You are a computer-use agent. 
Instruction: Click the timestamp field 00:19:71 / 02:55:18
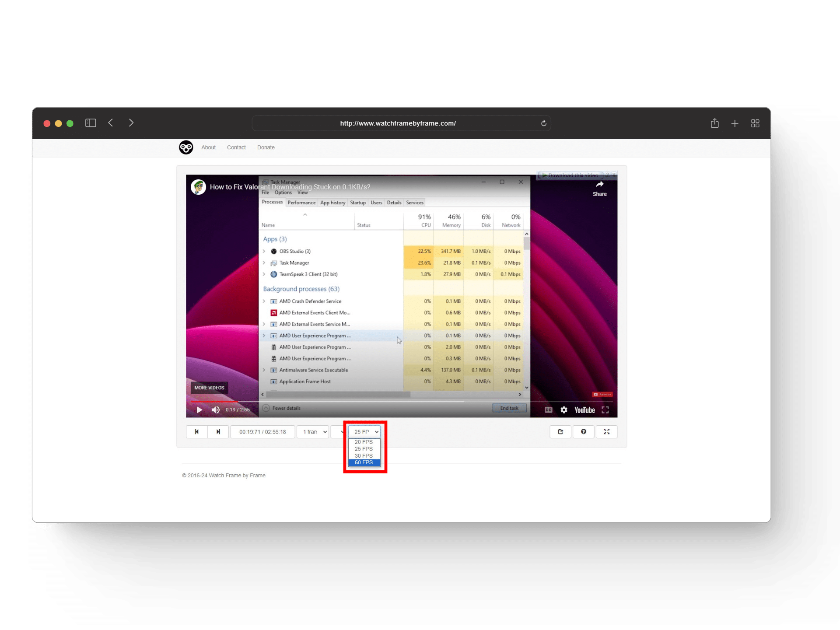point(262,432)
